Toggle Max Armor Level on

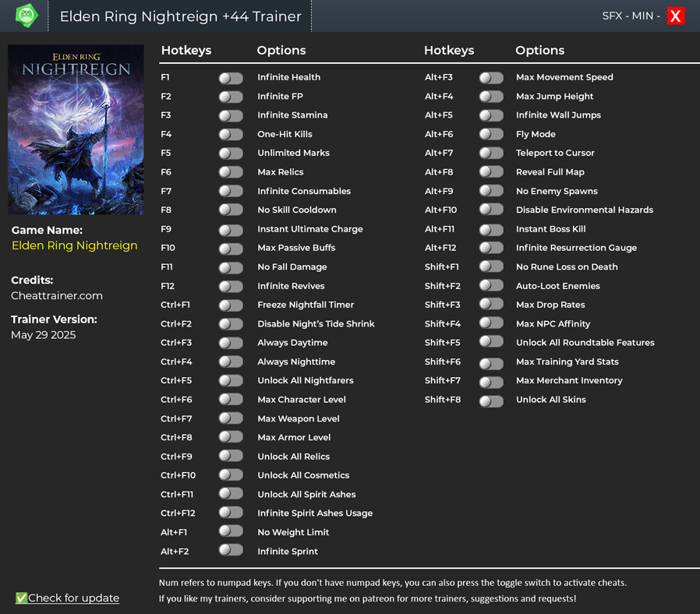pos(231,437)
